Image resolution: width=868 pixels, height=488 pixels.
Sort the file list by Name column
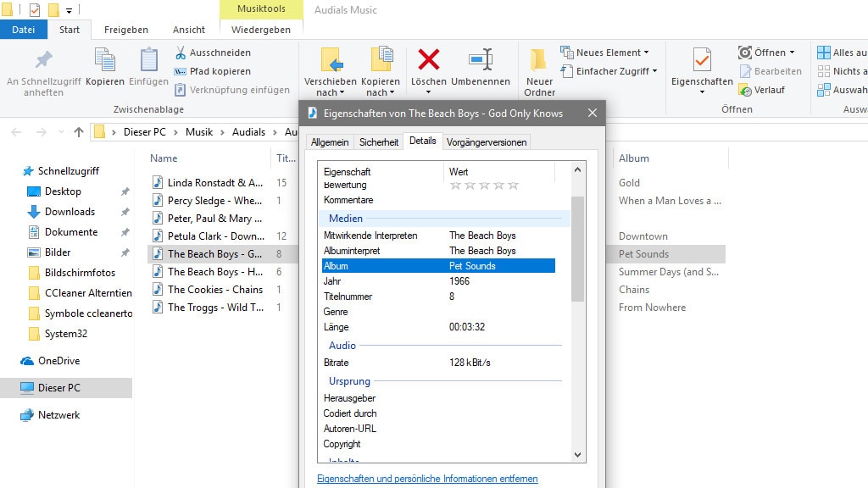[164, 158]
